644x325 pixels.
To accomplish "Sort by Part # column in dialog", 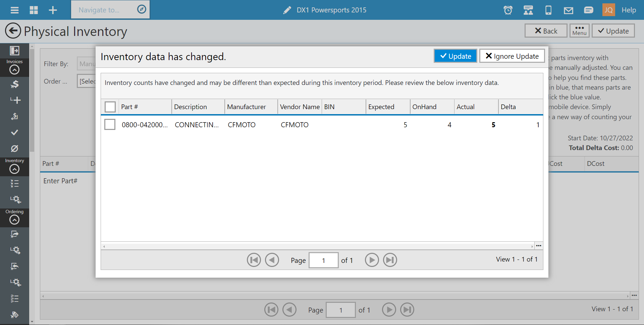I will [x=145, y=107].
